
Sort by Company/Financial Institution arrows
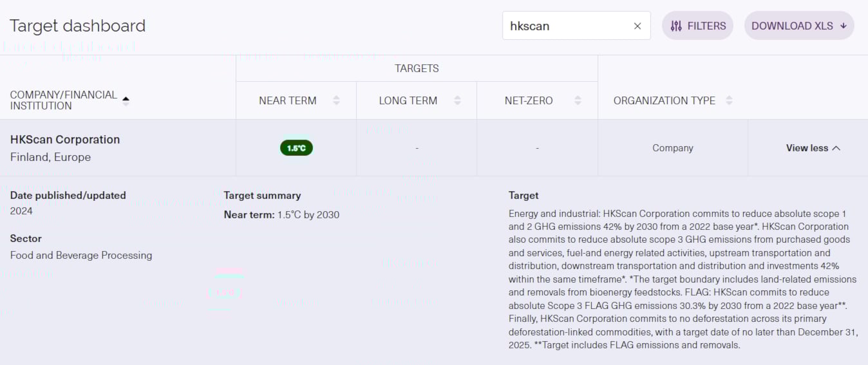tap(126, 100)
